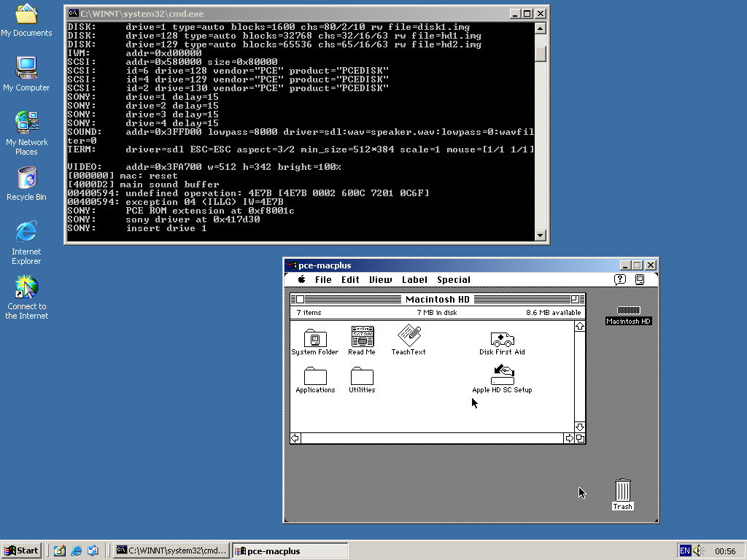747x560 pixels.
Task: Select the Disk First Aid icon
Action: pos(502,339)
